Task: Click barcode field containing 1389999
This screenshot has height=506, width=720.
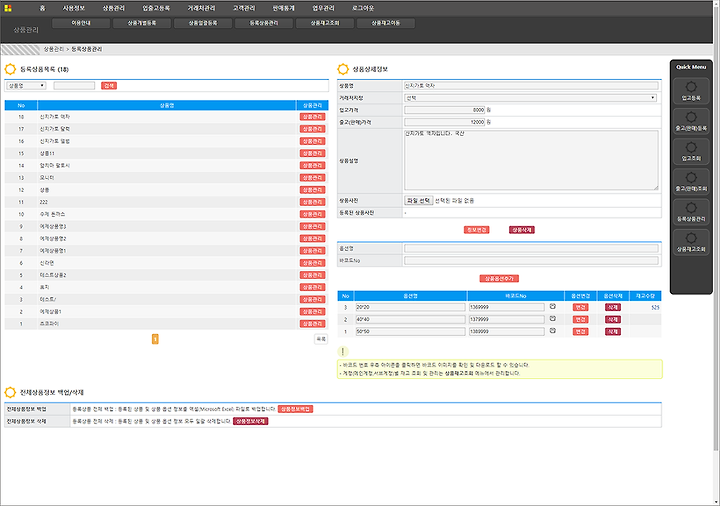Action: click(506, 331)
